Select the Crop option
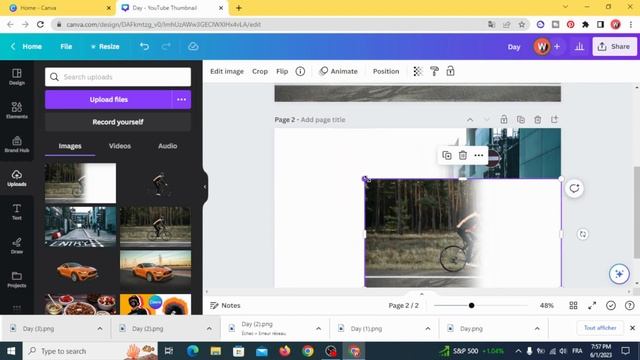640x360 pixels. [x=260, y=71]
